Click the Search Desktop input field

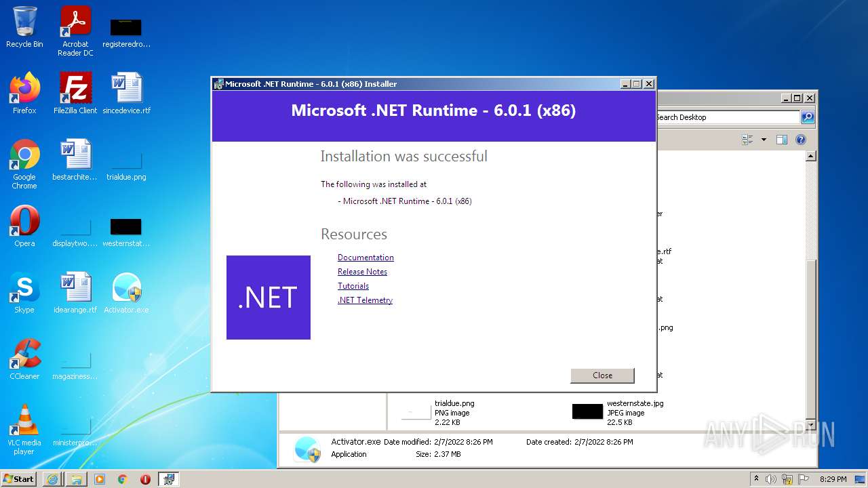(x=727, y=117)
